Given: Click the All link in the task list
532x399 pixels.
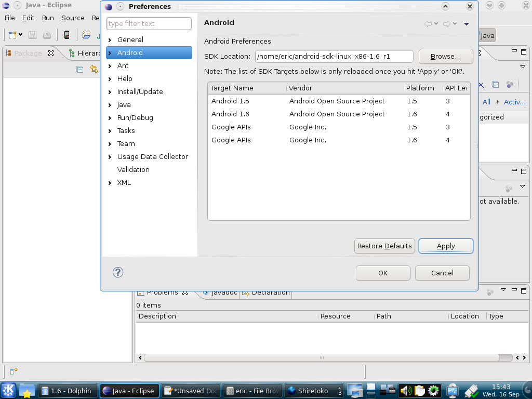Looking at the screenshot, I should [486, 102].
